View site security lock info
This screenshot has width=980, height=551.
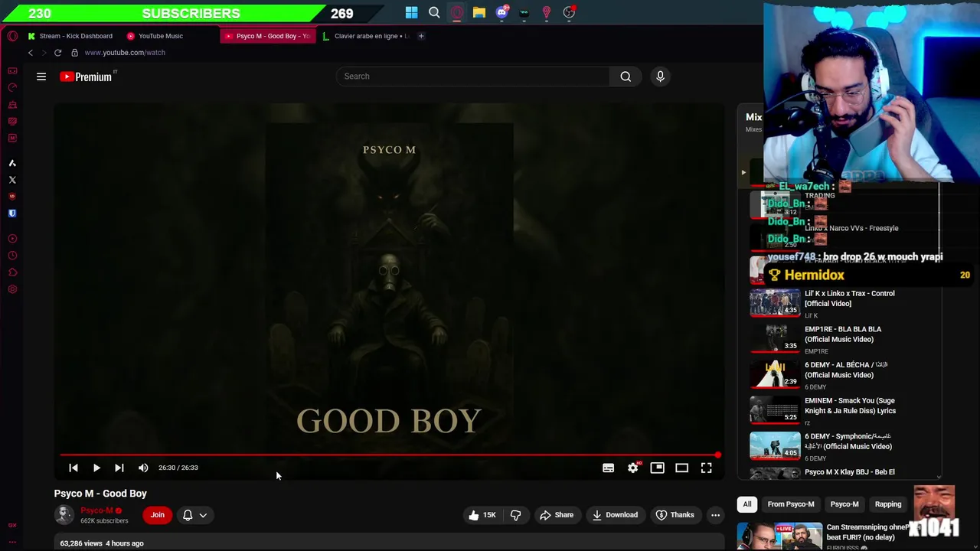(x=74, y=53)
